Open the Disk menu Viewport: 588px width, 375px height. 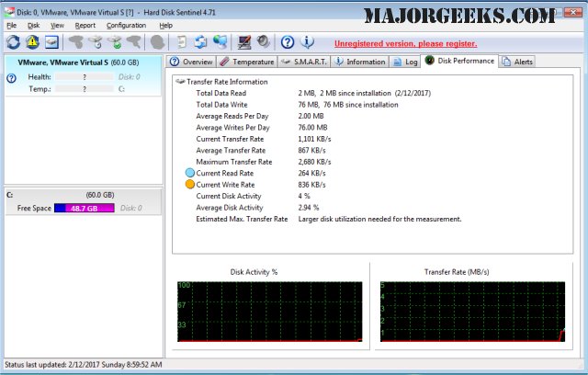tap(33, 26)
